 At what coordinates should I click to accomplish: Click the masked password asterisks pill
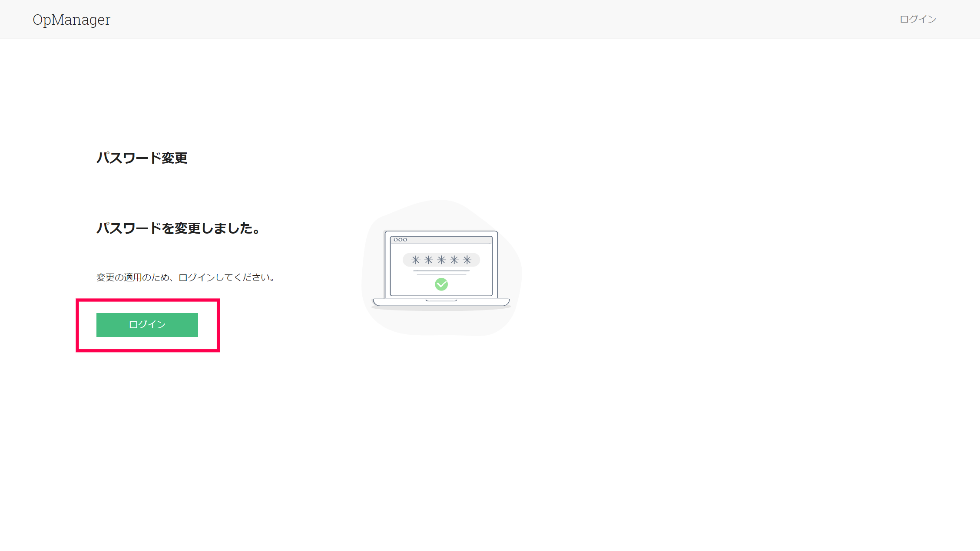441,260
